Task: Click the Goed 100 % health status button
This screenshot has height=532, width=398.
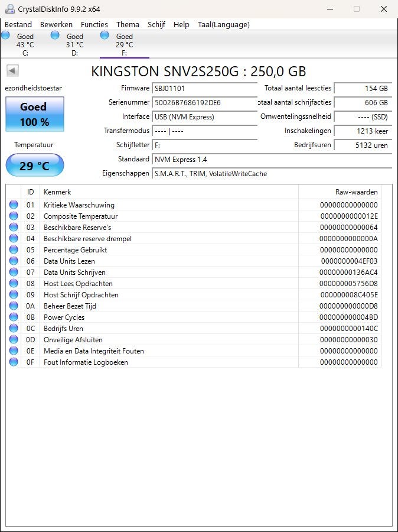Action: 35,114
